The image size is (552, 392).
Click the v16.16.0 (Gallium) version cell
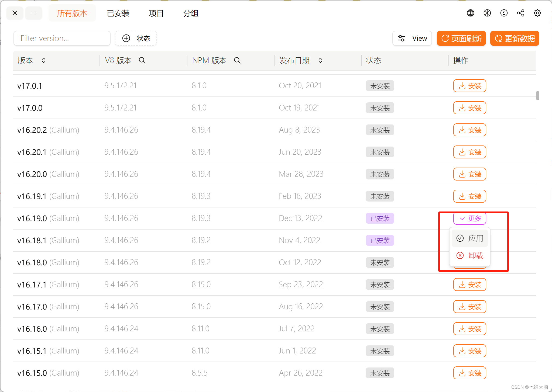pos(48,329)
